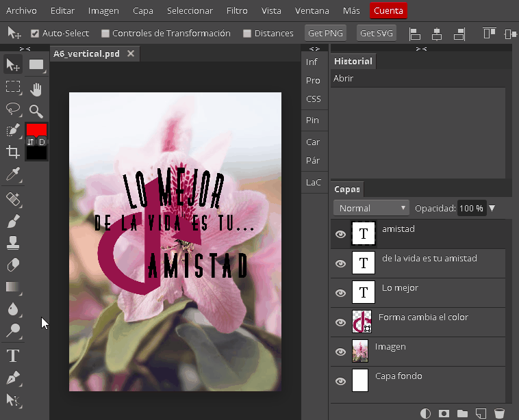The height and width of the screenshot is (420, 519).
Task: Open the Filtro menu
Action: pyautogui.click(x=237, y=11)
